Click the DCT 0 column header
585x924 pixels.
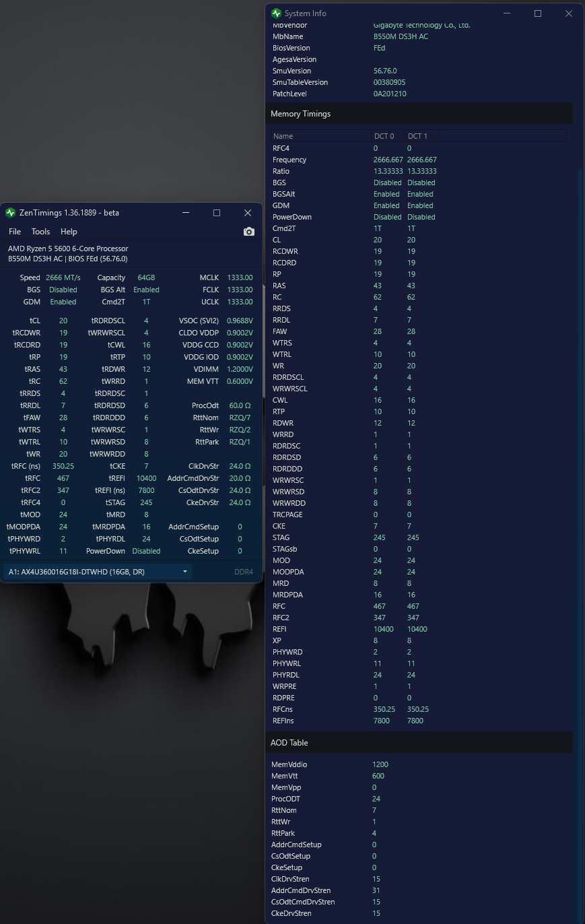tap(388, 136)
